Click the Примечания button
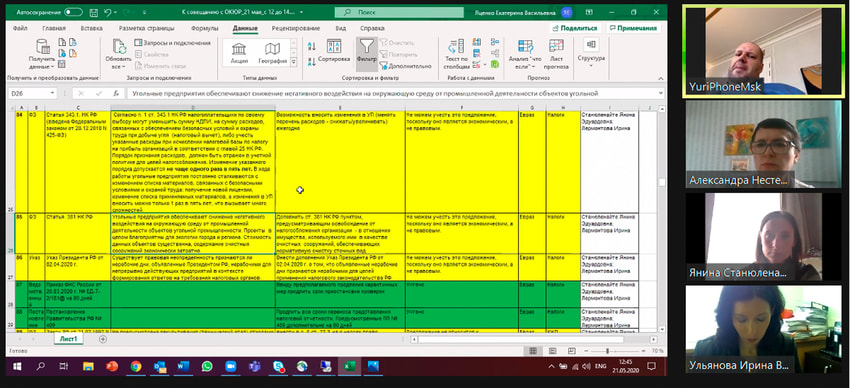The width and height of the screenshot is (850, 388). point(633,28)
